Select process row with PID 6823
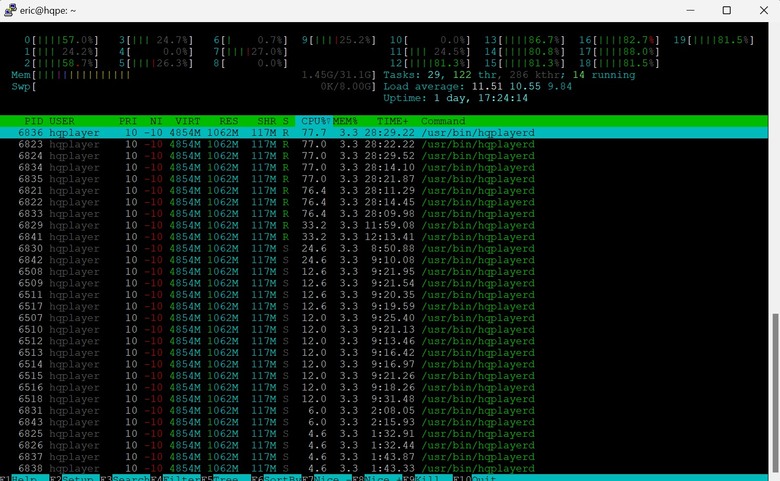Screen dimensions: 780x481 (384, 144)
